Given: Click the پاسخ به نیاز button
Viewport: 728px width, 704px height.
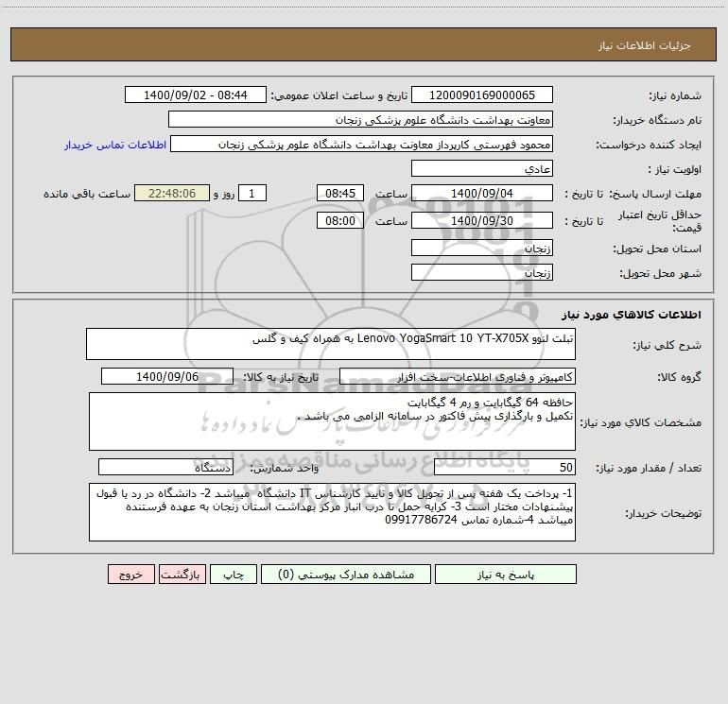Looking at the screenshot, I should coord(506,575).
